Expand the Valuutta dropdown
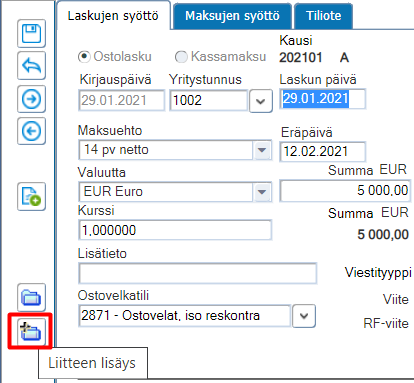Image resolution: width=414 pixels, height=383 pixels. (262, 192)
